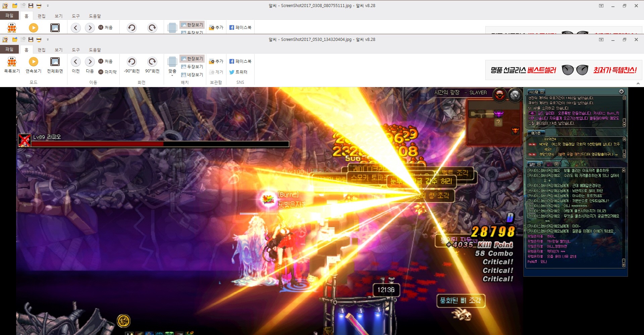Click the fit (맞춤) icon in back window
Image resolution: width=644 pixels, height=335 pixels.
(172, 28)
